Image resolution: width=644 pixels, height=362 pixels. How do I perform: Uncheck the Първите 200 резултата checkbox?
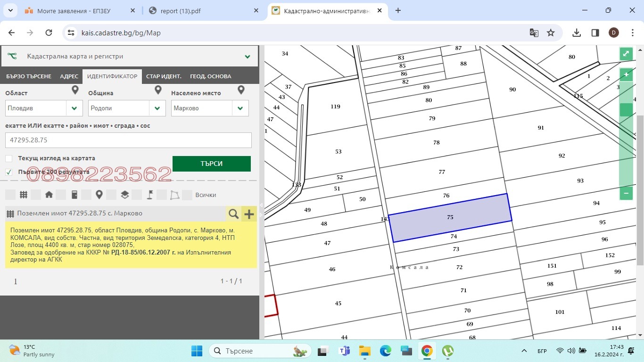pos(8,172)
